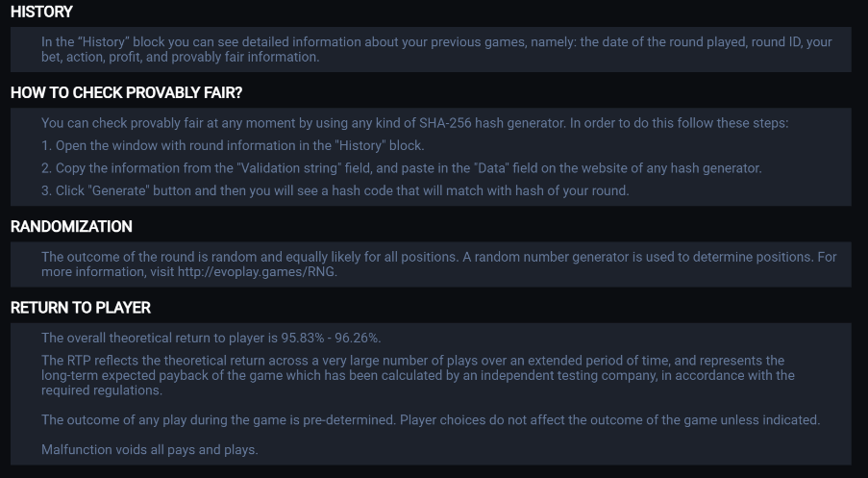Click step 1 about opening round information
This screenshot has width=868, height=478.
(233, 145)
